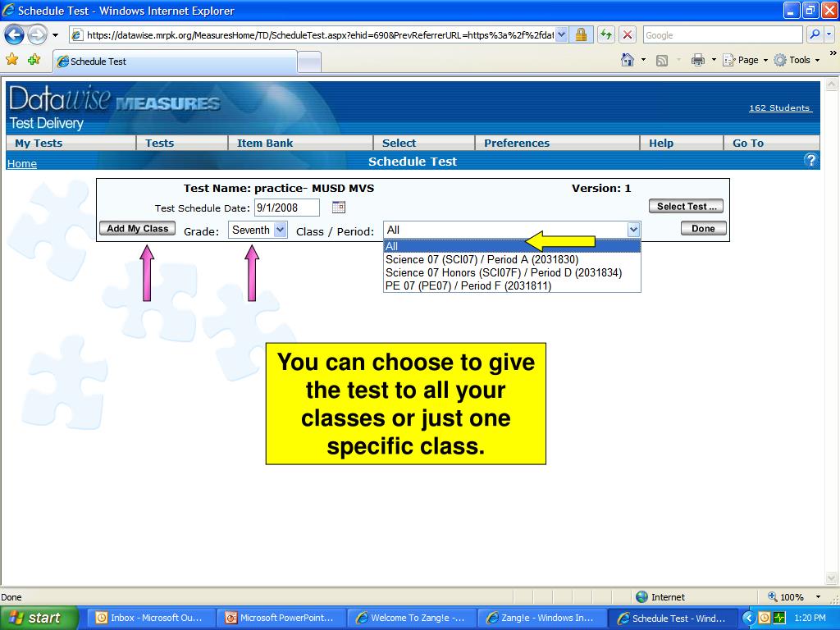Click the Windows start button
840x630 pixels.
(x=38, y=618)
